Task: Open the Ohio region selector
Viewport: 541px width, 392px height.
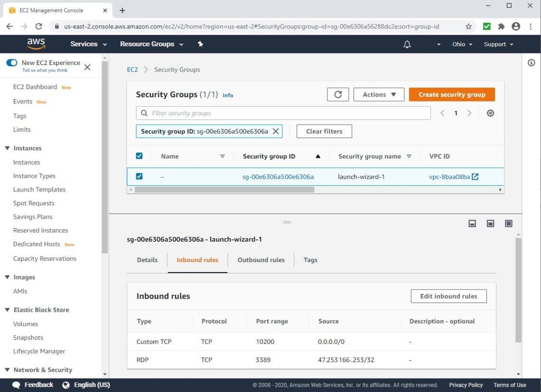Action: coord(462,44)
